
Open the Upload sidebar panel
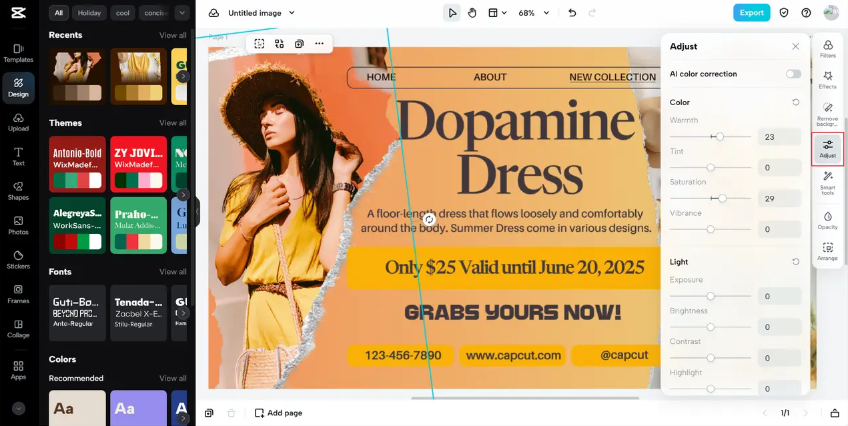[x=18, y=122]
